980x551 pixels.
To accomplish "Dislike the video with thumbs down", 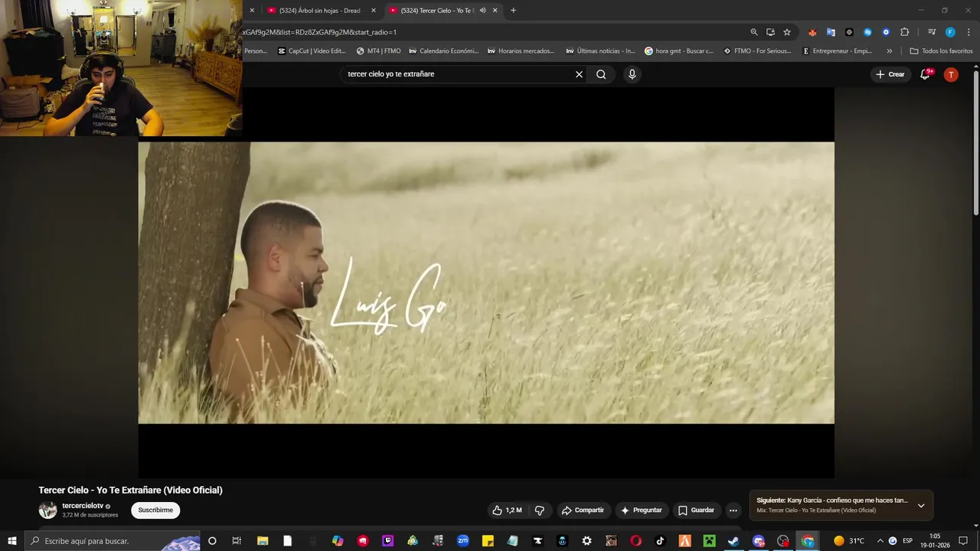I will click(540, 510).
